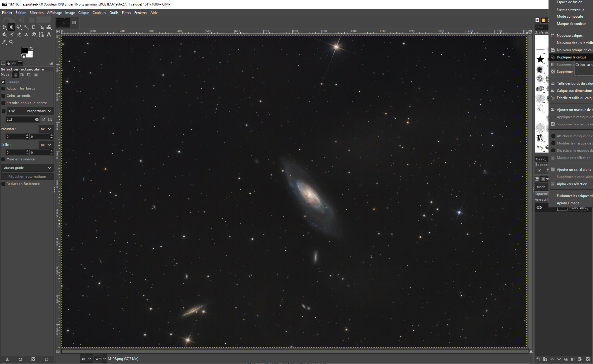Enable Coins arrondis option

point(3,96)
